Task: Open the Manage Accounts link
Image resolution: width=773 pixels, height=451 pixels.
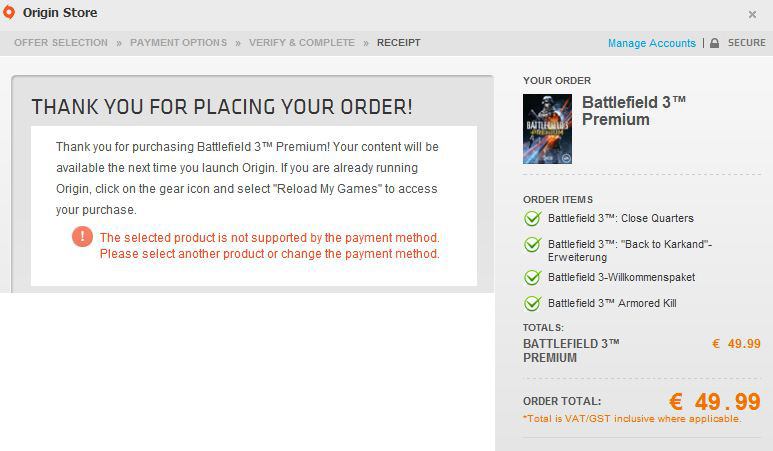Action: point(651,43)
